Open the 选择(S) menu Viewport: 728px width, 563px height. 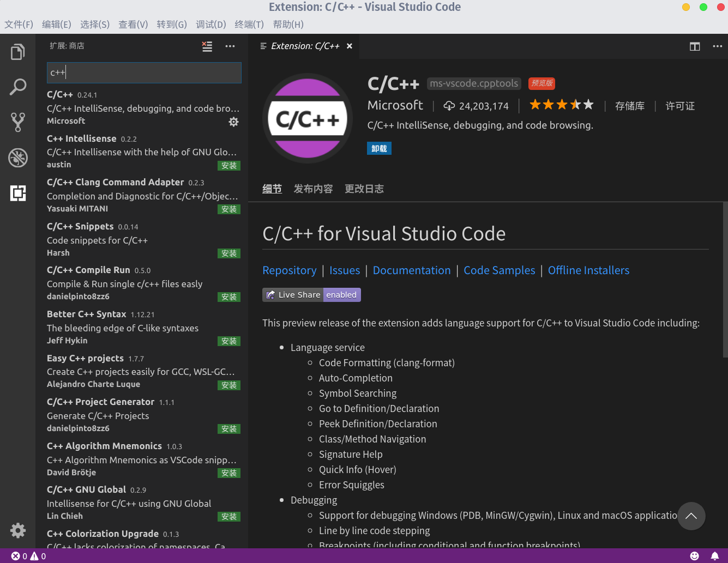[95, 25]
